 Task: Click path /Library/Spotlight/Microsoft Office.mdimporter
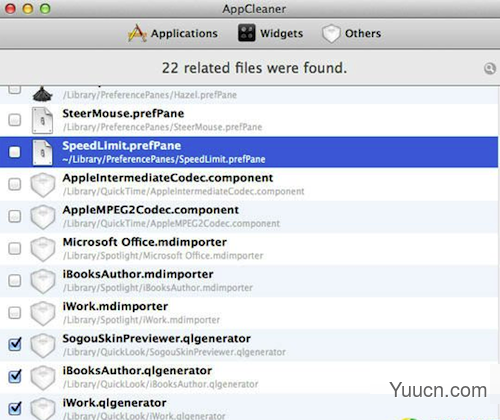click(163, 256)
